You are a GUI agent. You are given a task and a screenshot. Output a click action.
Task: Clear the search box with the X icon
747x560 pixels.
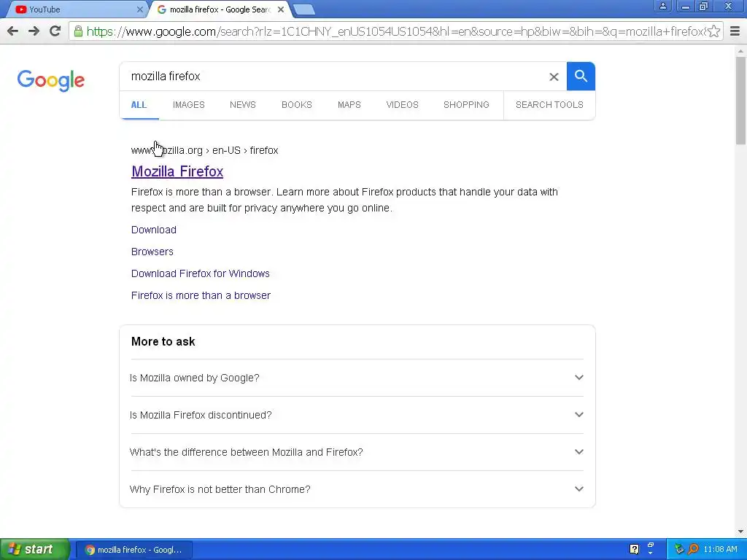pos(554,77)
